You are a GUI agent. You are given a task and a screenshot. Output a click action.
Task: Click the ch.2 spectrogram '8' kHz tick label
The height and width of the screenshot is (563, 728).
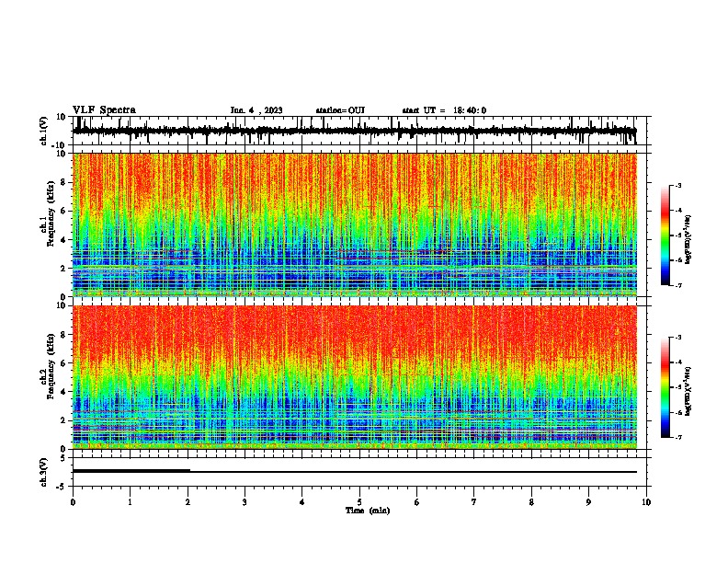click(63, 335)
